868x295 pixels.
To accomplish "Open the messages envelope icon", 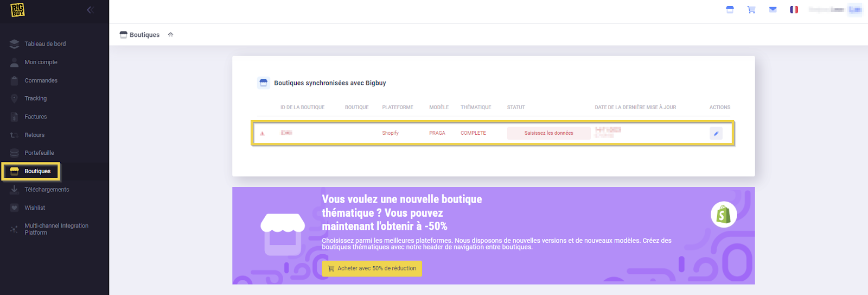I will 773,10.
